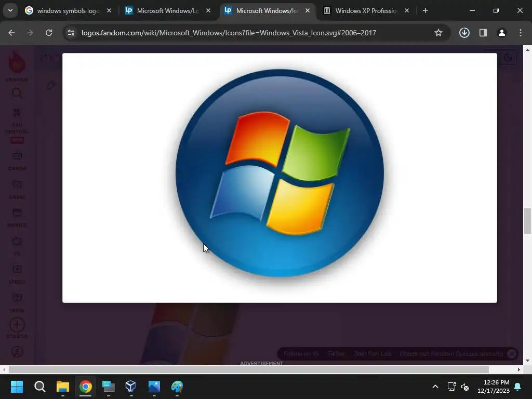
Task: Open the user account icon in Fandom sidebar
Action: click(17, 352)
